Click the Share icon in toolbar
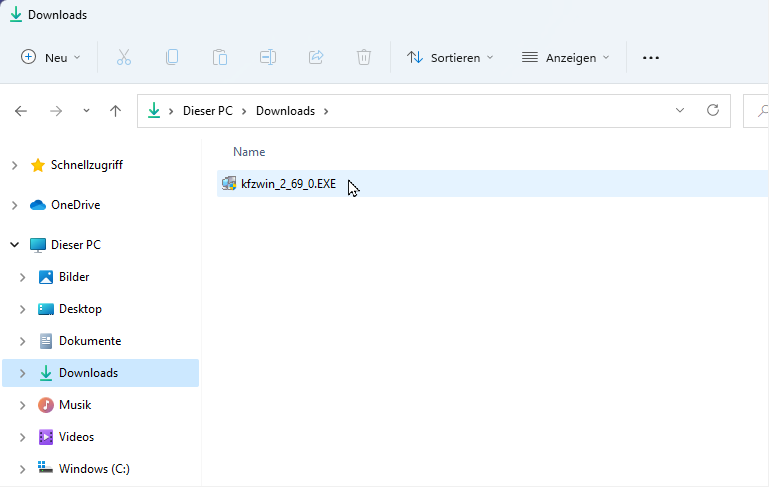 click(316, 57)
